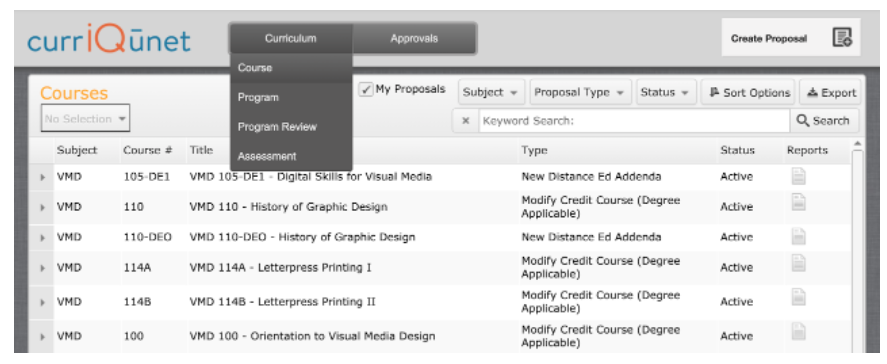Select Program from the Curriculum menu
This screenshot has height=364, width=887.
[291, 97]
